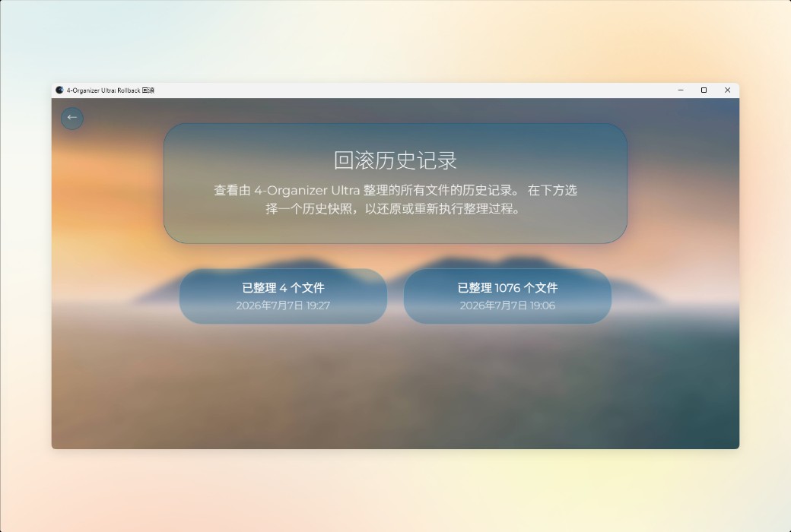Open the 已整理 1076 个文件 snapshot

tap(507, 296)
